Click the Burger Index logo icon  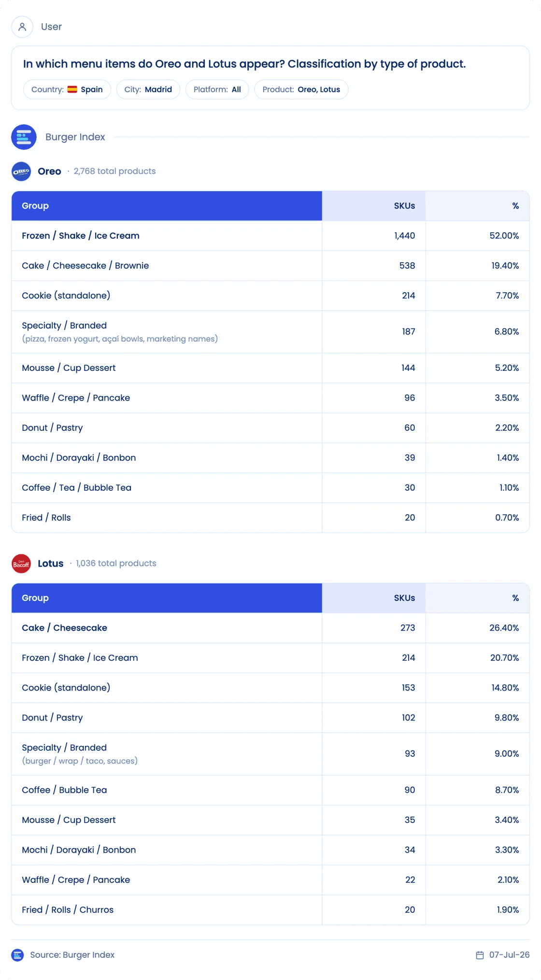pos(24,137)
